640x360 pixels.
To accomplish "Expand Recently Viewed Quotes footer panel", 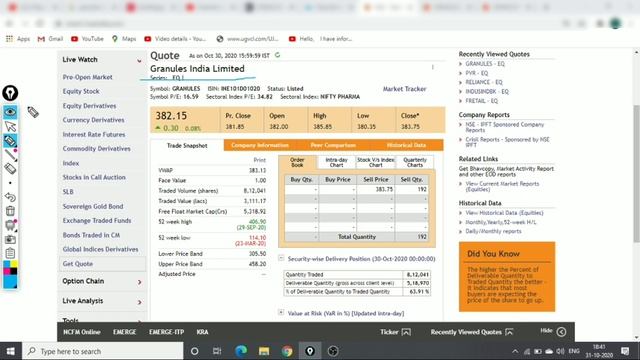I will click(509, 332).
